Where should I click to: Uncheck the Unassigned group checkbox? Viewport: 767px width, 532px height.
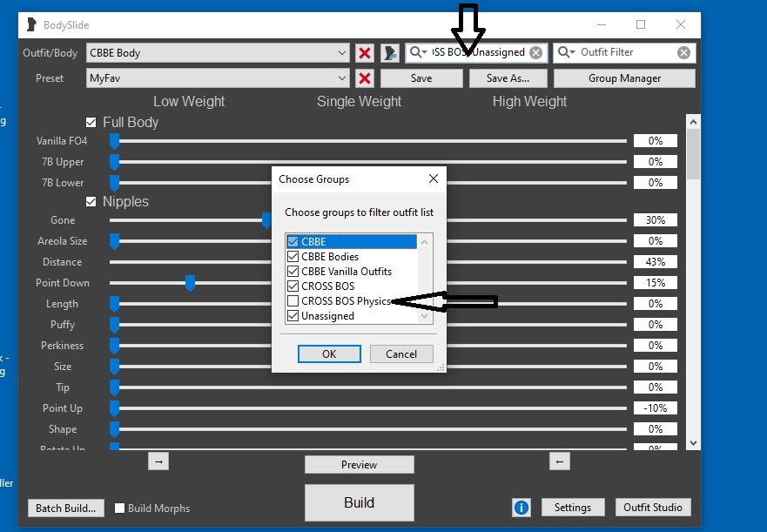pyautogui.click(x=293, y=316)
